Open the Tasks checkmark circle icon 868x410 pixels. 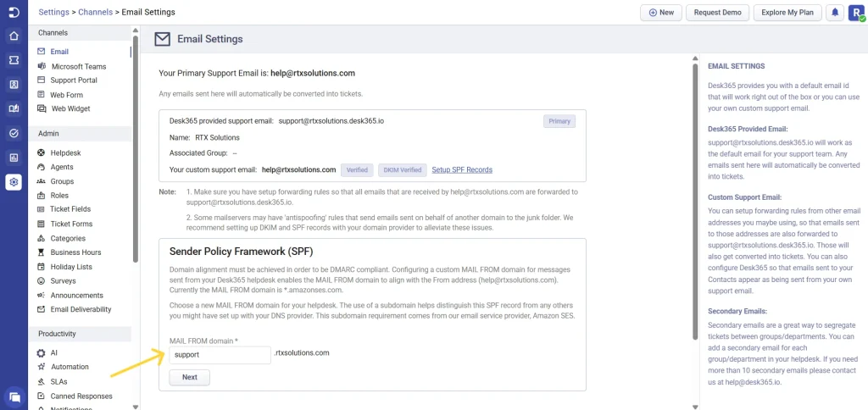coord(14,133)
